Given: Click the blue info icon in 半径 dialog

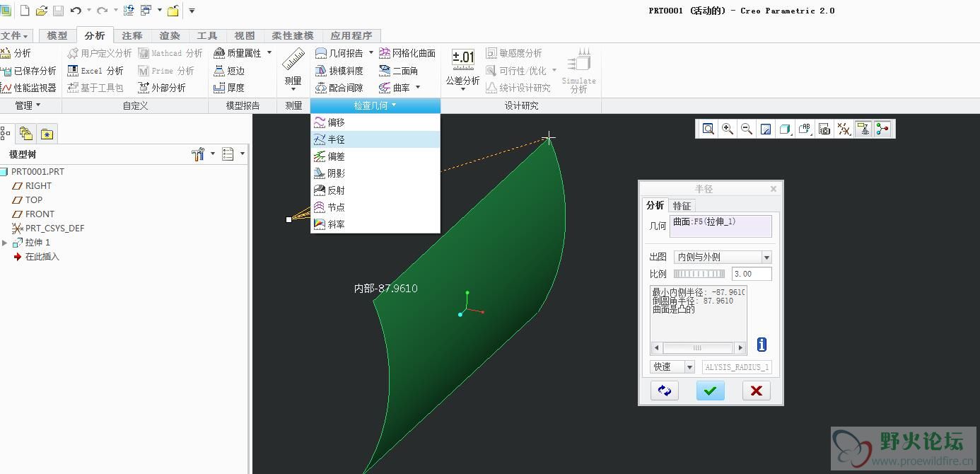Looking at the screenshot, I should [x=762, y=345].
